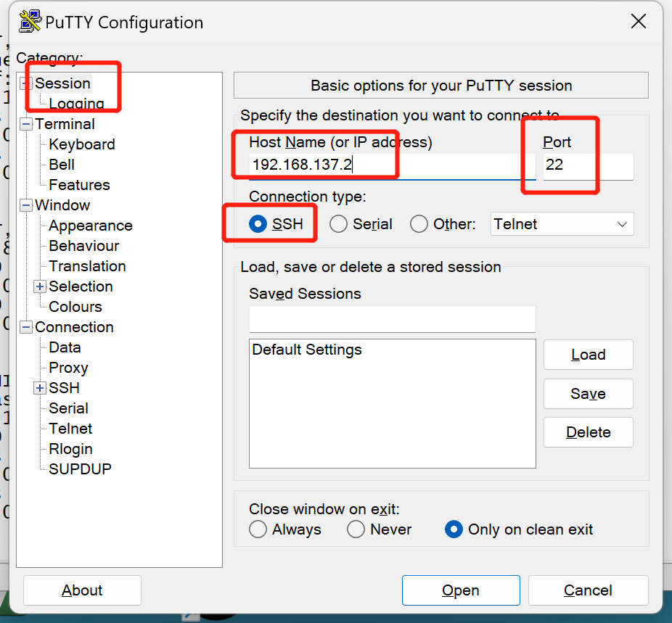Collapse the Terminal category node
The width and height of the screenshot is (672, 623).
(x=26, y=124)
